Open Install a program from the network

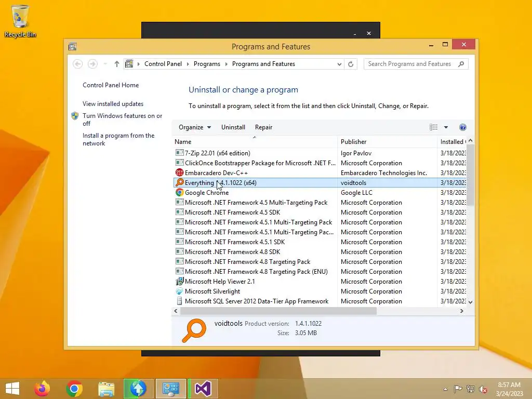[118, 139]
